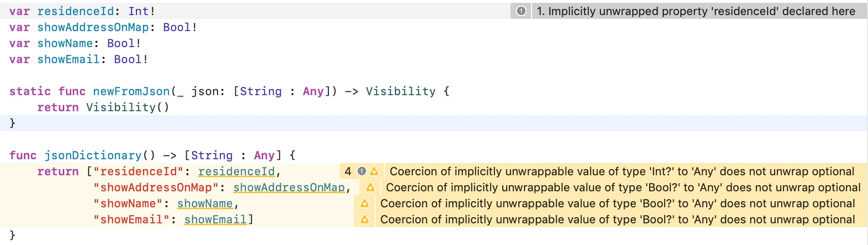The height and width of the screenshot is (245, 868).
Task: Select the 'Int?' to 'Any' coercion warning message
Action: 622,171
